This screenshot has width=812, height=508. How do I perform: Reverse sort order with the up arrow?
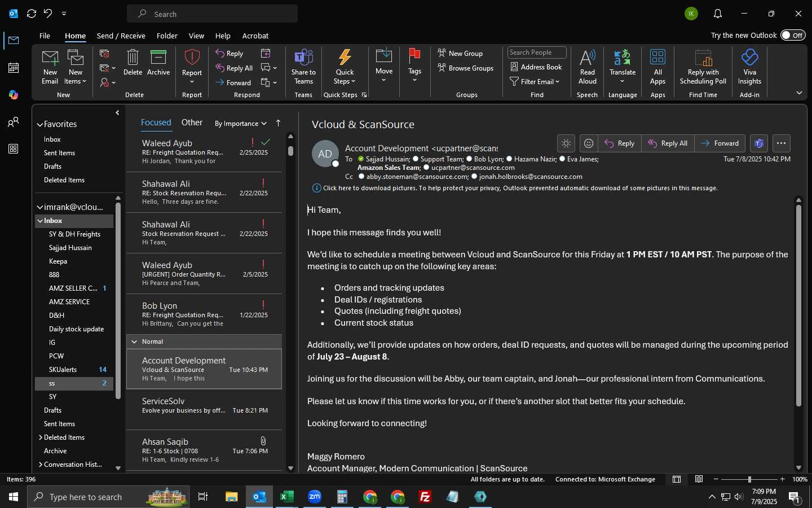point(278,123)
